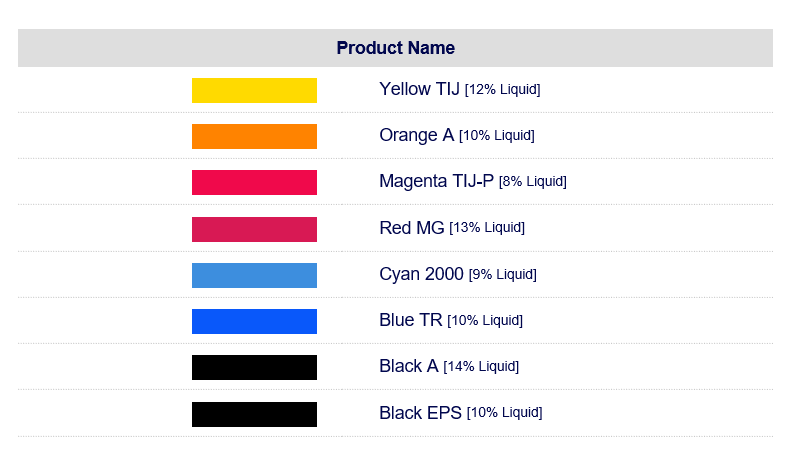Open the Blue TR product link
Viewport: 791px width, 470px height.
click(411, 320)
